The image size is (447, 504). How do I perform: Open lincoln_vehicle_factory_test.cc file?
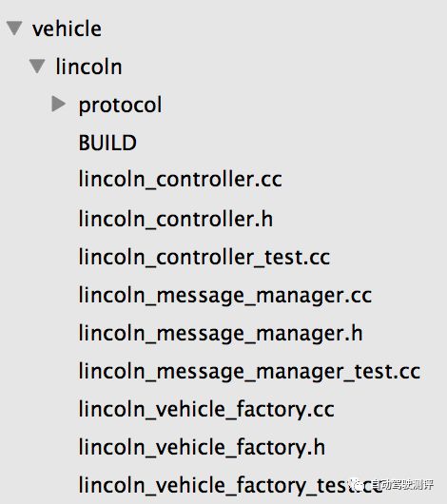coord(230,486)
